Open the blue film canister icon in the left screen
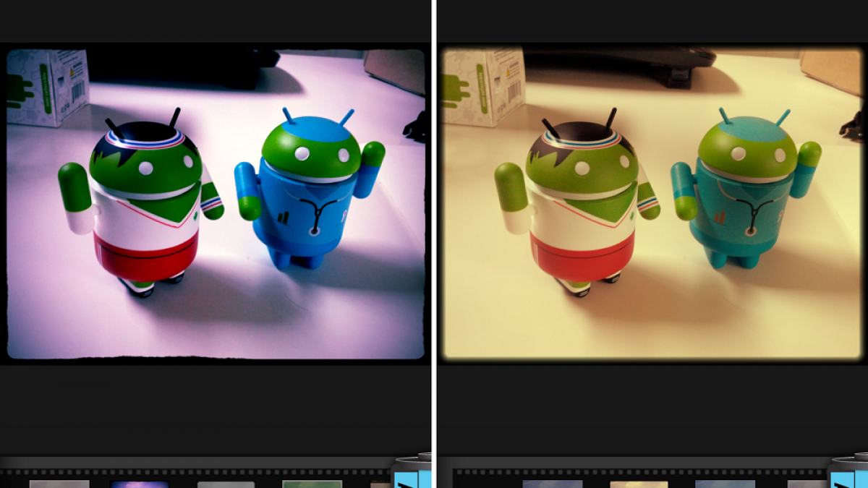Viewport: 868px width, 488px height. pos(412,471)
